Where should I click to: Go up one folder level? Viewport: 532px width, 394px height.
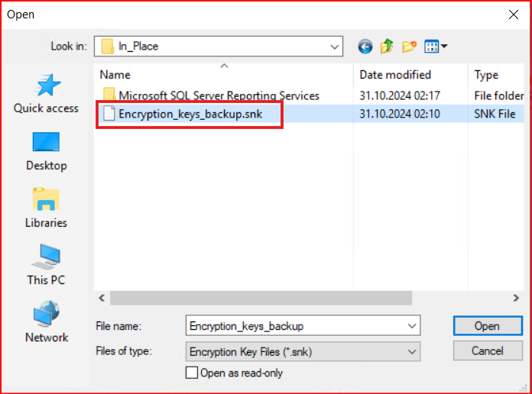point(387,47)
